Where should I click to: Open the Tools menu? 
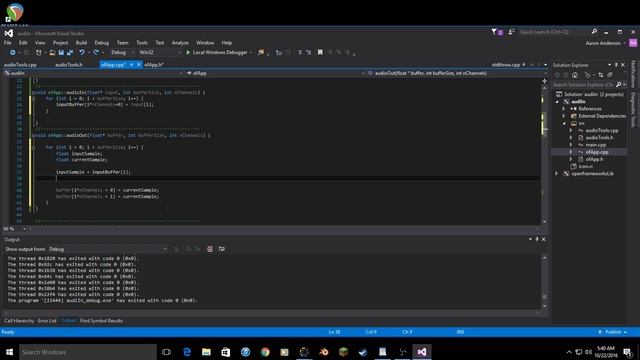click(142, 43)
